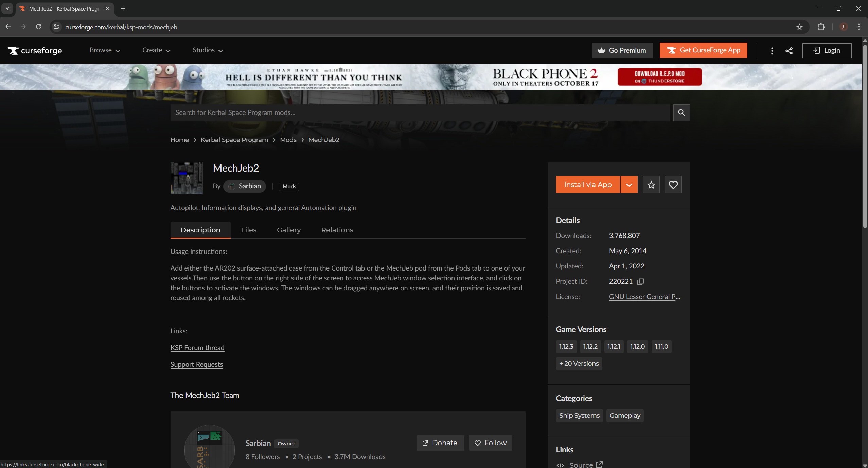Show the + 20 Versions list
The image size is (868, 468).
click(579, 364)
